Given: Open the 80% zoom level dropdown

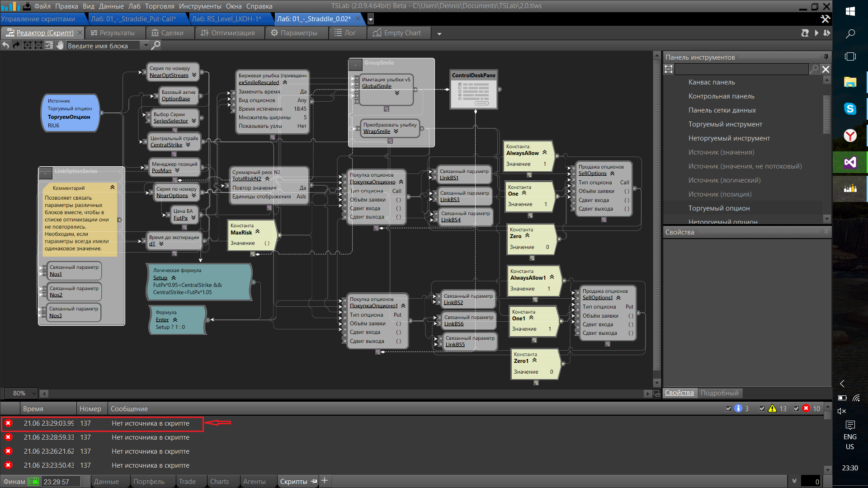Looking at the screenshot, I should [33, 394].
